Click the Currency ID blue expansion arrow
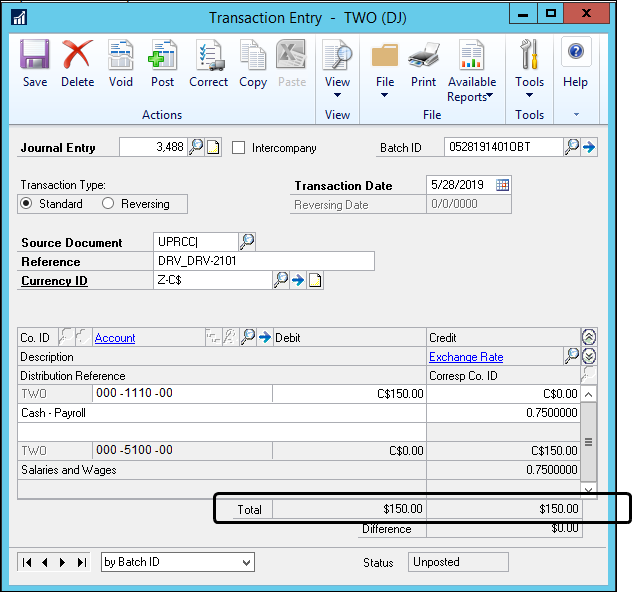Viewport: 633px width, 592px height. click(298, 280)
